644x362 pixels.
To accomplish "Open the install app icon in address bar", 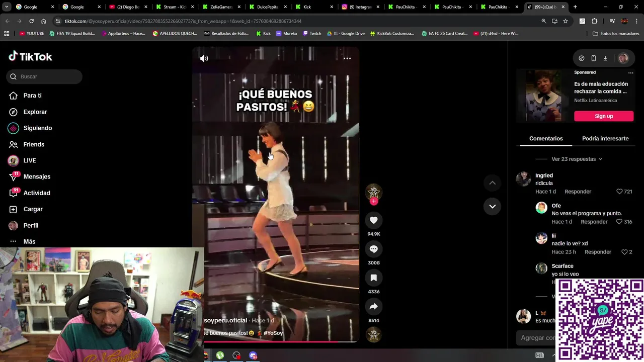I will coord(554,21).
